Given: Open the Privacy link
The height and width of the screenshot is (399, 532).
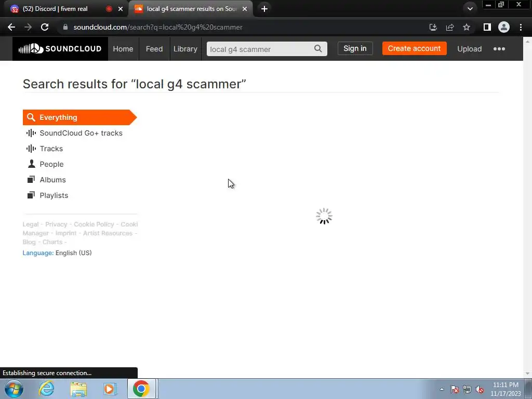Looking at the screenshot, I should tap(56, 224).
